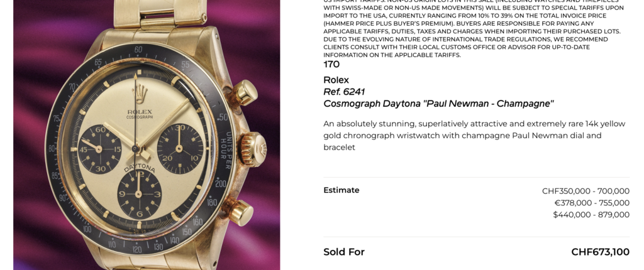Click the lower chronograph pusher
Image resolution: width=644 pixels, height=270 pixels.
241,212
